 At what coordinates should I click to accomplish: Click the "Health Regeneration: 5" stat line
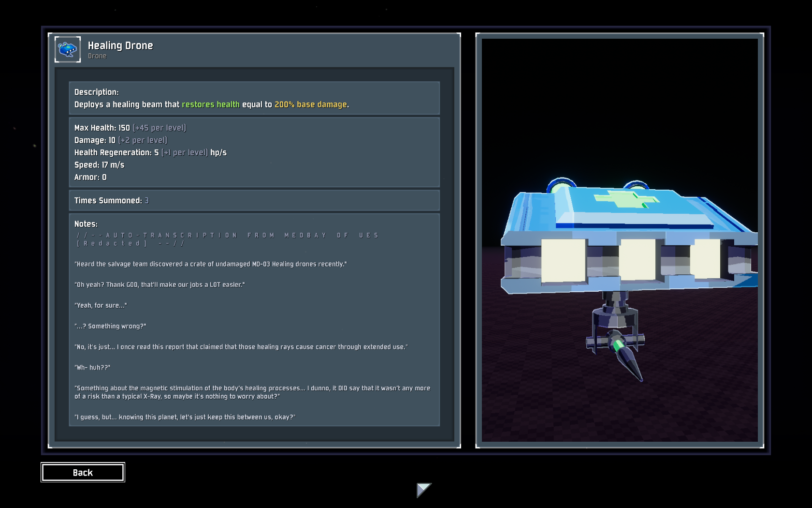coord(150,152)
